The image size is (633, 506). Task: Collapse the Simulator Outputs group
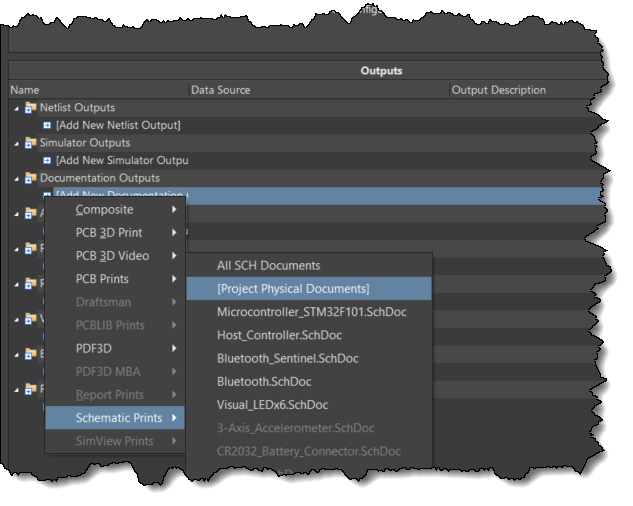coord(16,143)
